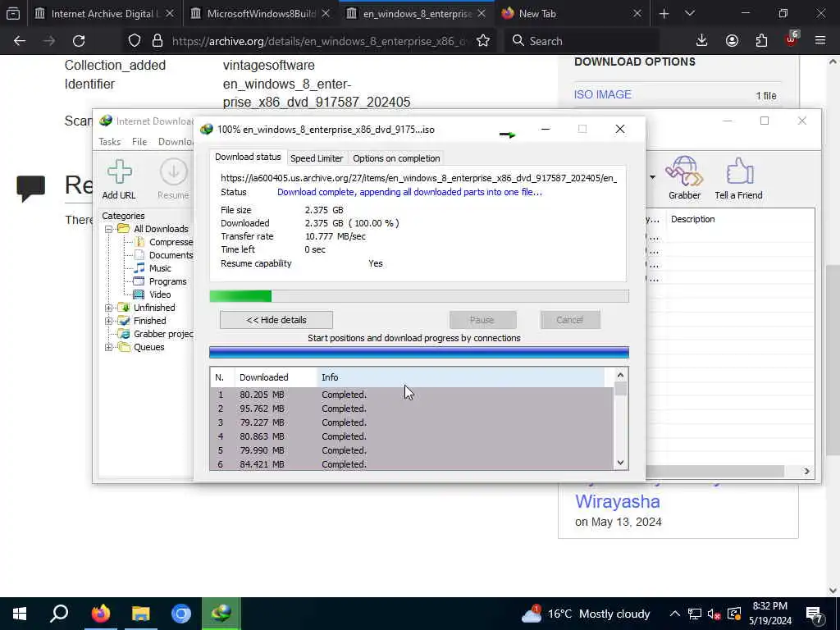Click the Cancel button in download dialog
This screenshot has height=630, width=840.
(570, 320)
